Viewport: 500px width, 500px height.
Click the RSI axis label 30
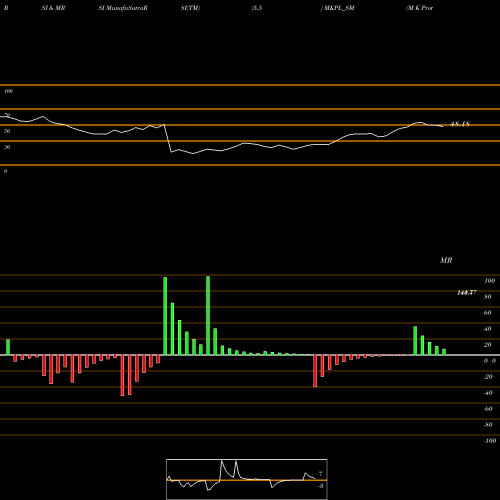click(7, 147)
